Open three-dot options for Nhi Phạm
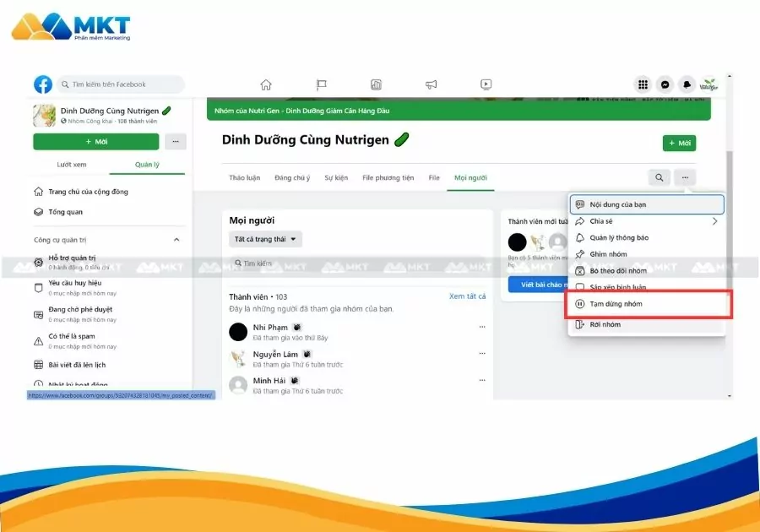The width and height of the screenshot is (760, 532). 482,327
